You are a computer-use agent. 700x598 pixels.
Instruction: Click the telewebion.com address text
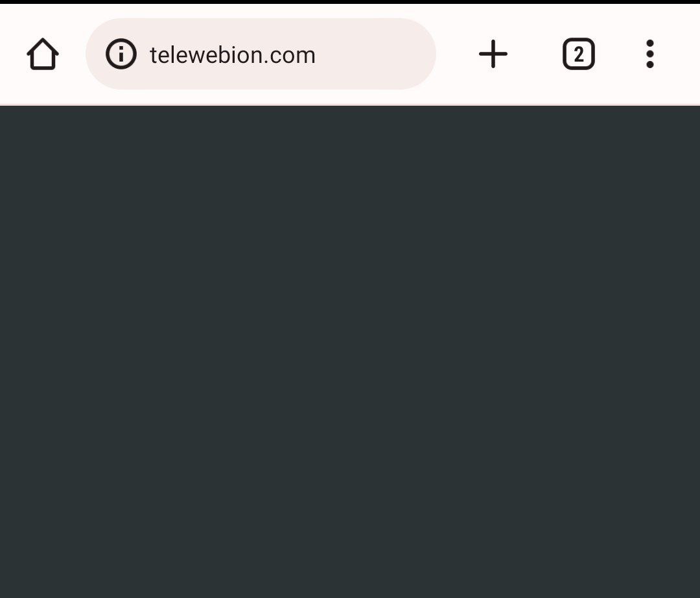[233, 55]
